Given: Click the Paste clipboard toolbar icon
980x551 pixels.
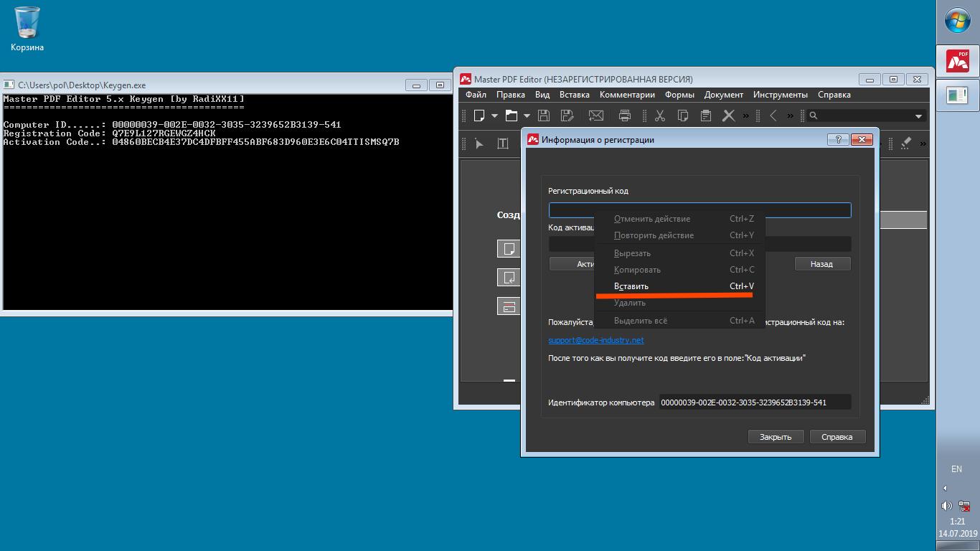Looking at the screenshot, I should [x=706, y=116].
